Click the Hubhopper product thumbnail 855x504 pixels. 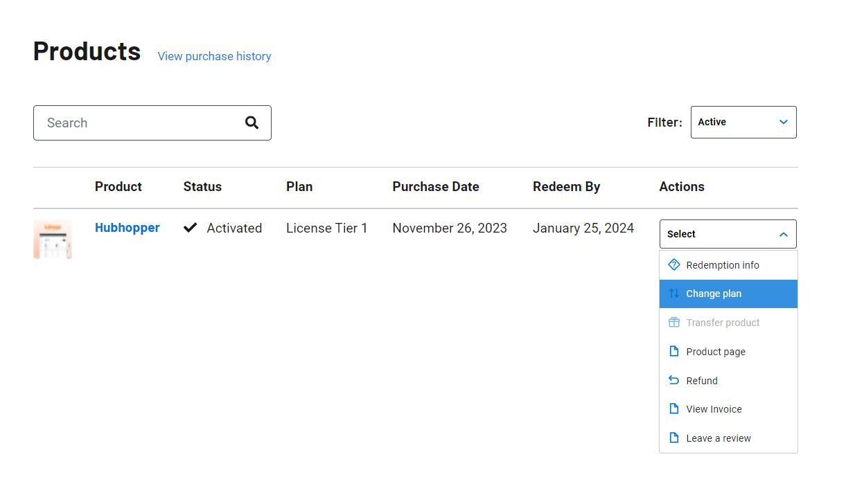tap(53, 239)
